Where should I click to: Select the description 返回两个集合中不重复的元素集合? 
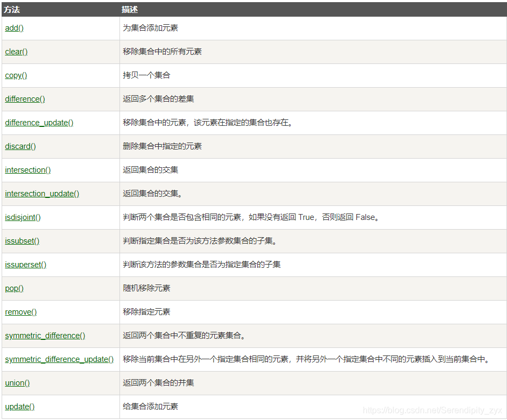(184, 336)
